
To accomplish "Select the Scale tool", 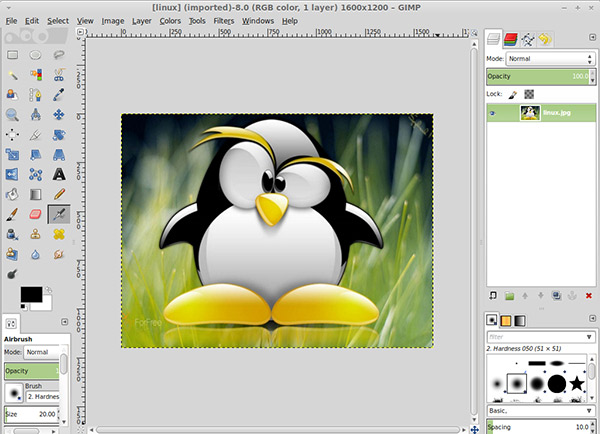I will [x=13, y=155].
